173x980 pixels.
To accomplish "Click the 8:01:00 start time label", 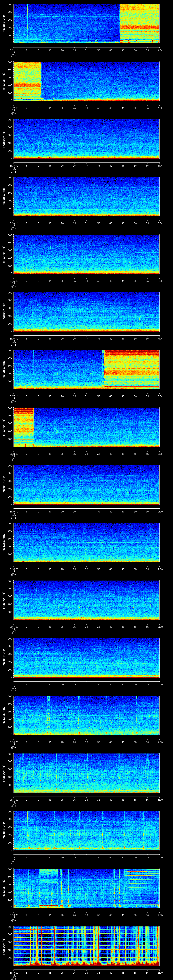I will coord(14,50).
